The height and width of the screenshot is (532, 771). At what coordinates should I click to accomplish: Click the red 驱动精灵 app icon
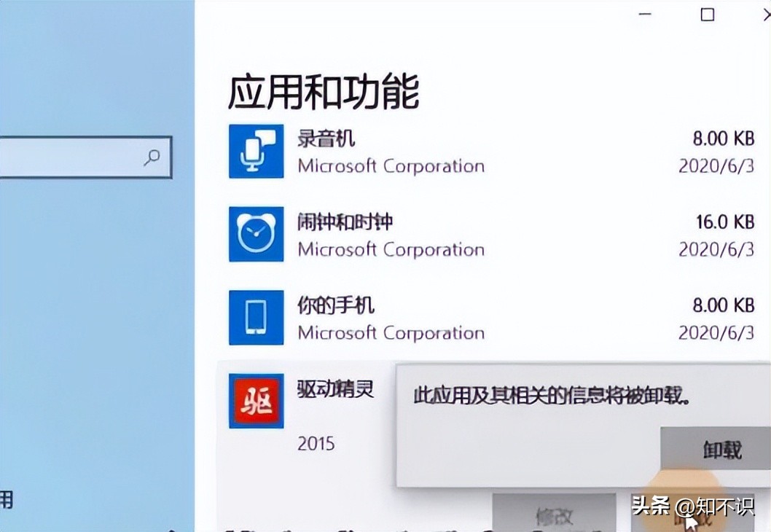(257, 402)
